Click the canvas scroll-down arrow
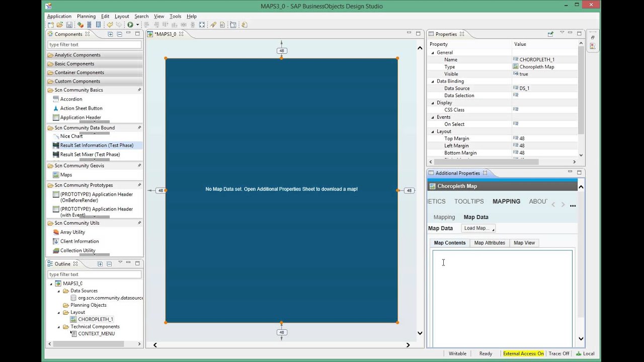This screenshot has width=644, height=362. tap(420, 333)
